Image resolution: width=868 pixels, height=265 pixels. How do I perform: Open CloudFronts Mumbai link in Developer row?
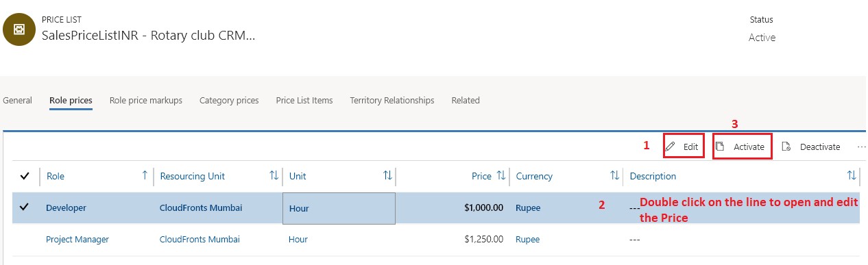pos(200,207)
